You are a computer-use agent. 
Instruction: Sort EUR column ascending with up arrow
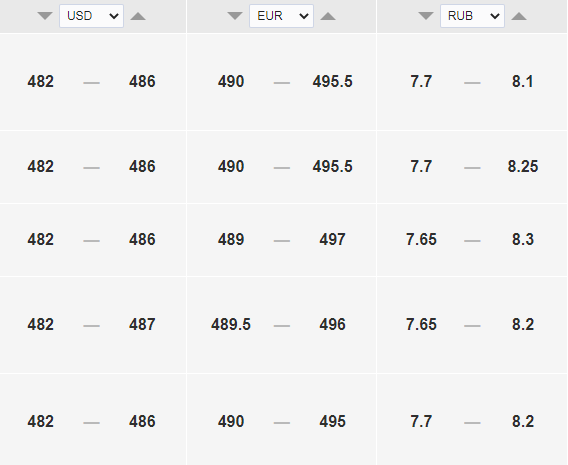click(328, 16)
